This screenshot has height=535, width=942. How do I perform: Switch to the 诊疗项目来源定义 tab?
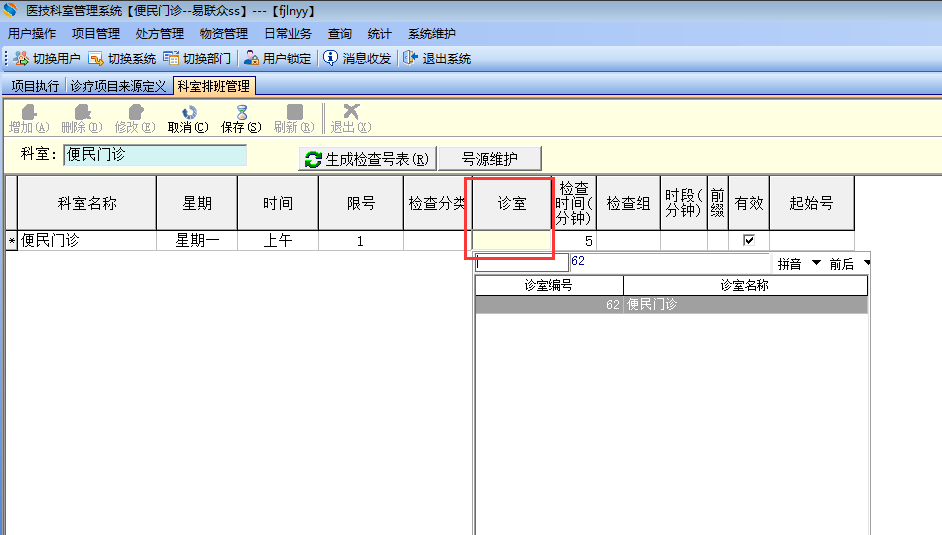[118, 86]
